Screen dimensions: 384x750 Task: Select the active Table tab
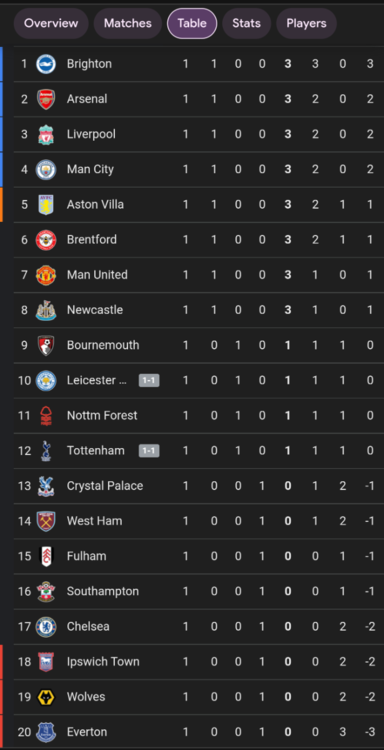(x=192, y=23)
